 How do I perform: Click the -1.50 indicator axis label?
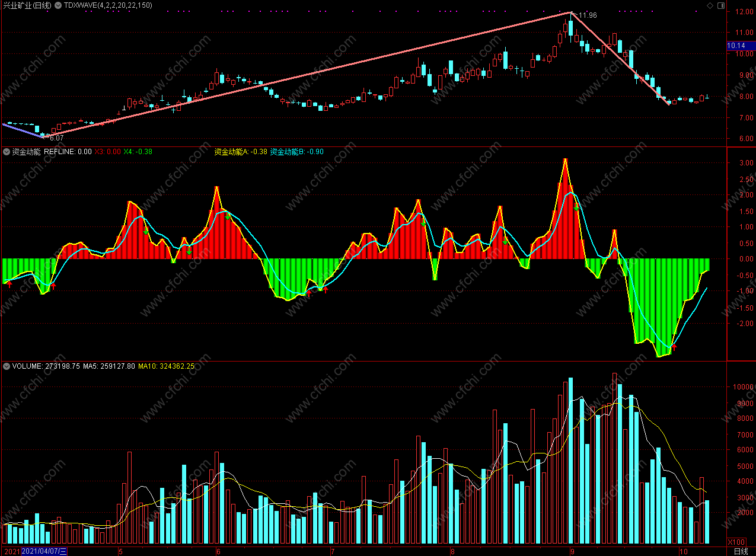pyautogui.click(x=744, y=308)
